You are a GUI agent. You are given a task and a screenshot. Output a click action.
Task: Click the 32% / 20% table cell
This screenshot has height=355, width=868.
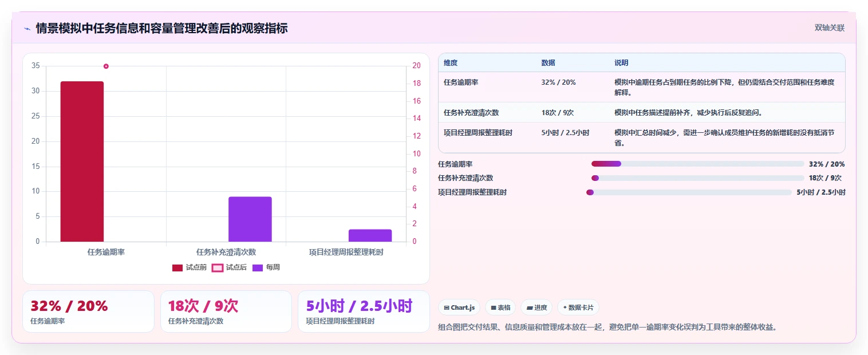pos(558,82)
